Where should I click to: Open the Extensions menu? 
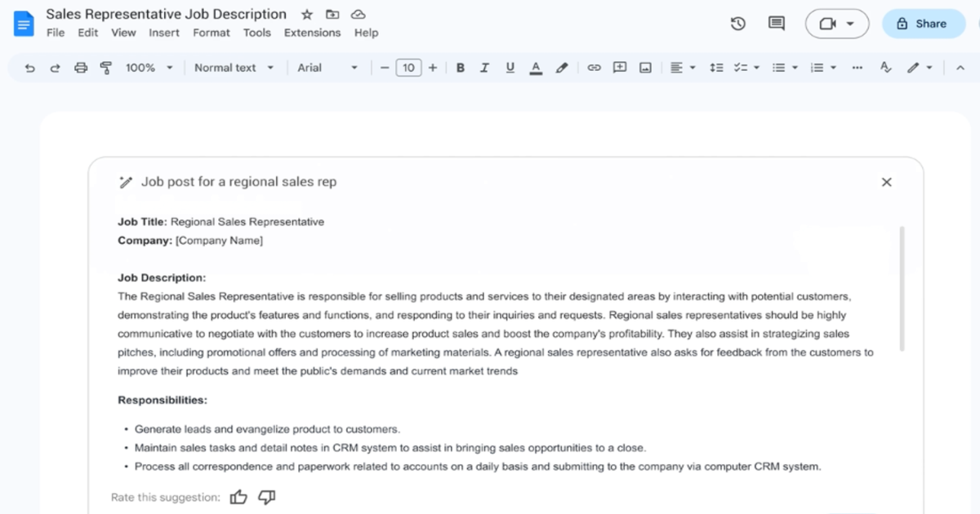click(312, 33)
